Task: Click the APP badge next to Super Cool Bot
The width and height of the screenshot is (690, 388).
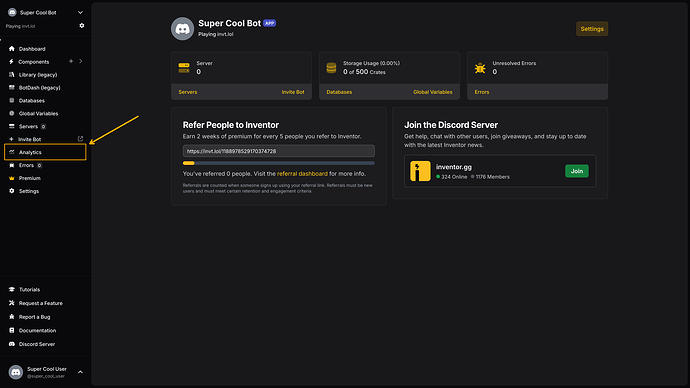Action: (x=269, y=23)
